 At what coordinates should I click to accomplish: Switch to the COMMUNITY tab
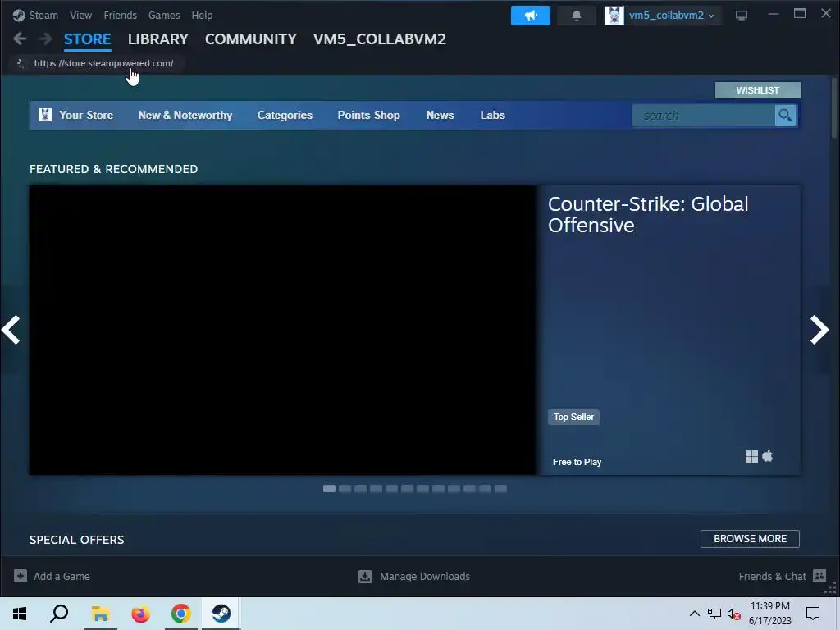[251, 39]
